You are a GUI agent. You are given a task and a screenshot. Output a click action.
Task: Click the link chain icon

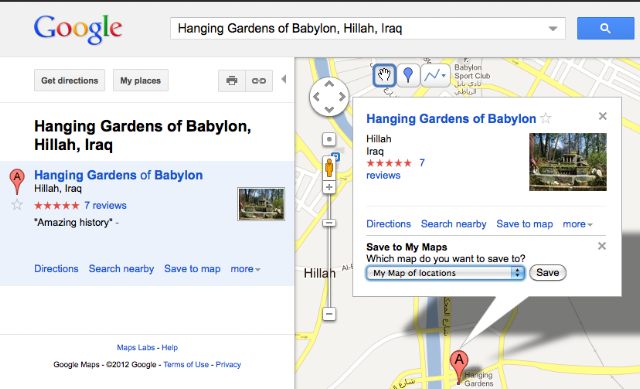pyautogui.click(x=259, y=81)
